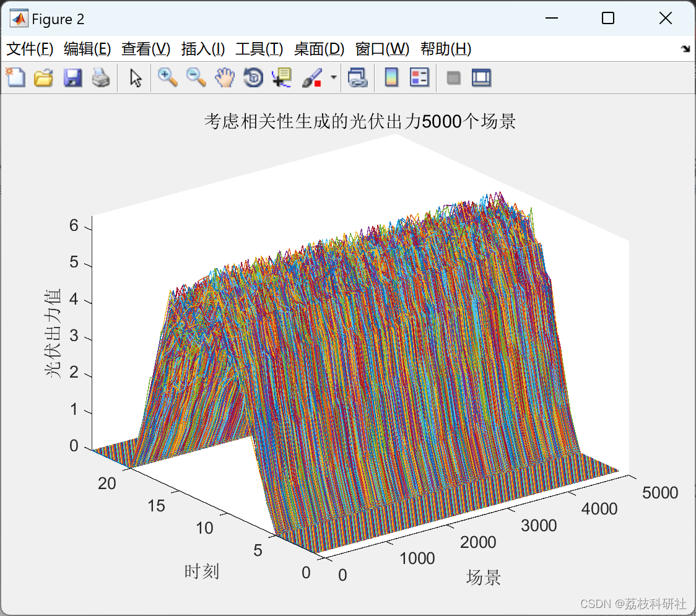
Task: Open file with folder icon
Action: pos(43,77)
